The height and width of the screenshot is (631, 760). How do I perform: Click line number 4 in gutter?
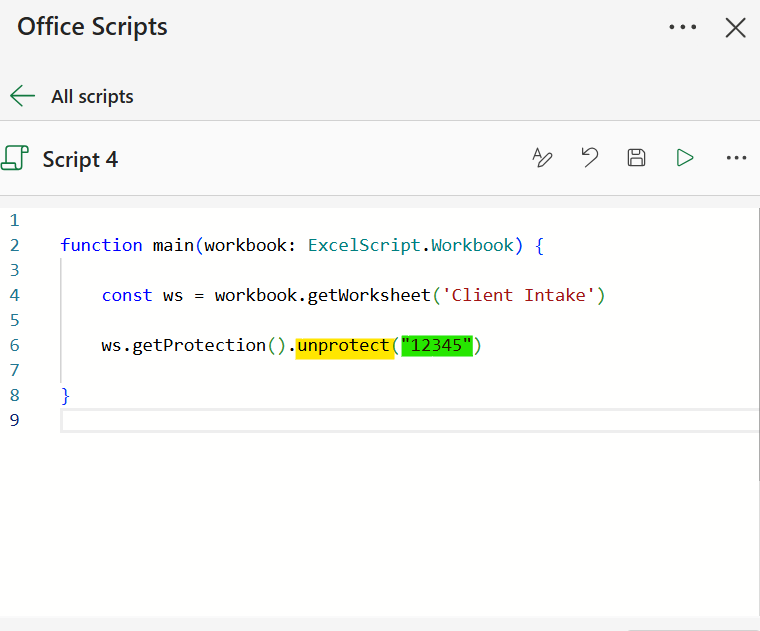(15, 295)
